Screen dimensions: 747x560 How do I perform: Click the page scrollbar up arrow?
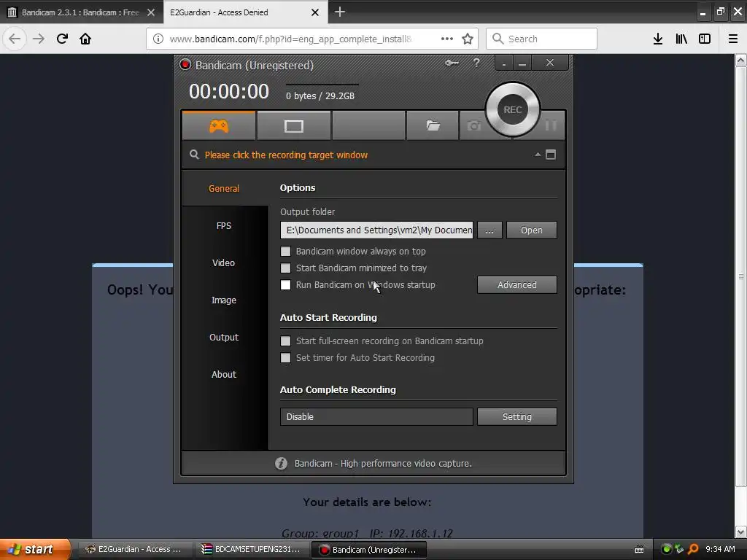point(741,60)
